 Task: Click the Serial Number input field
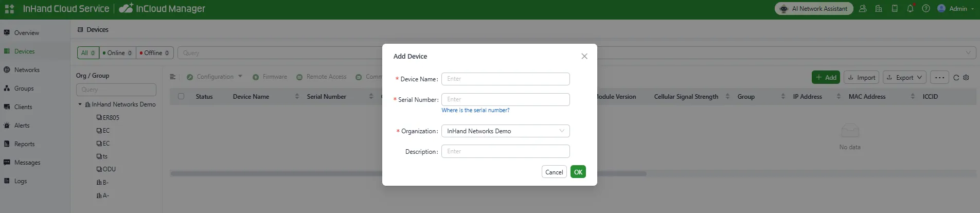[x=505, y=99]
